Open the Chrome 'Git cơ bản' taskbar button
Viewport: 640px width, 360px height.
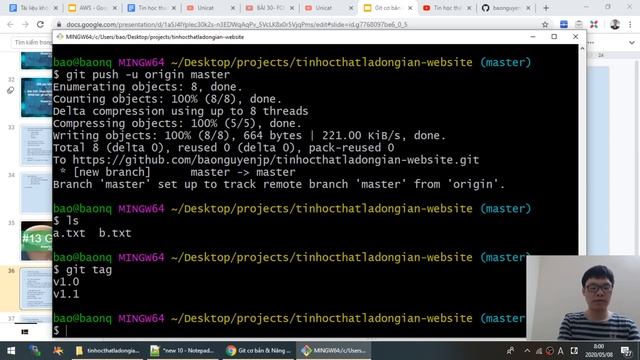pos(258,351)
